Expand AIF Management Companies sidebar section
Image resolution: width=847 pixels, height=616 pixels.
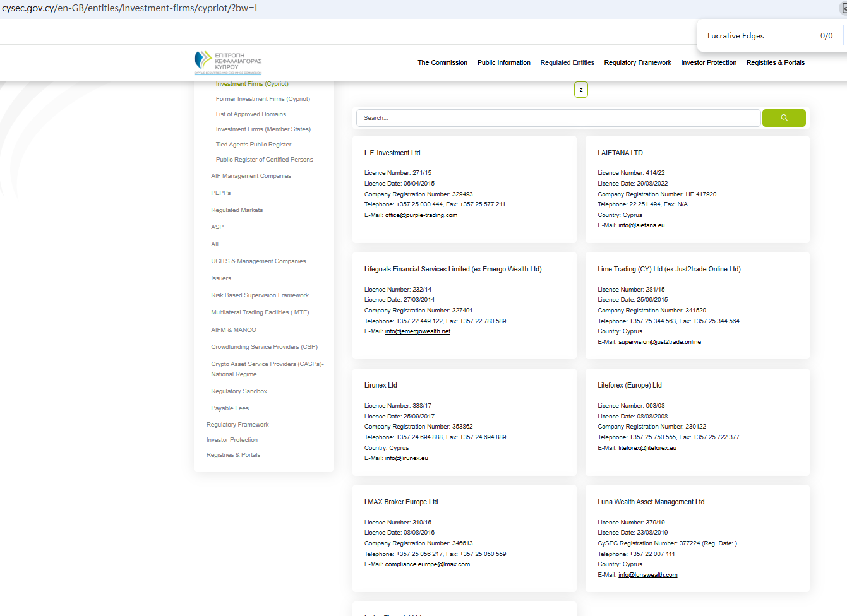tap(251, 176)
